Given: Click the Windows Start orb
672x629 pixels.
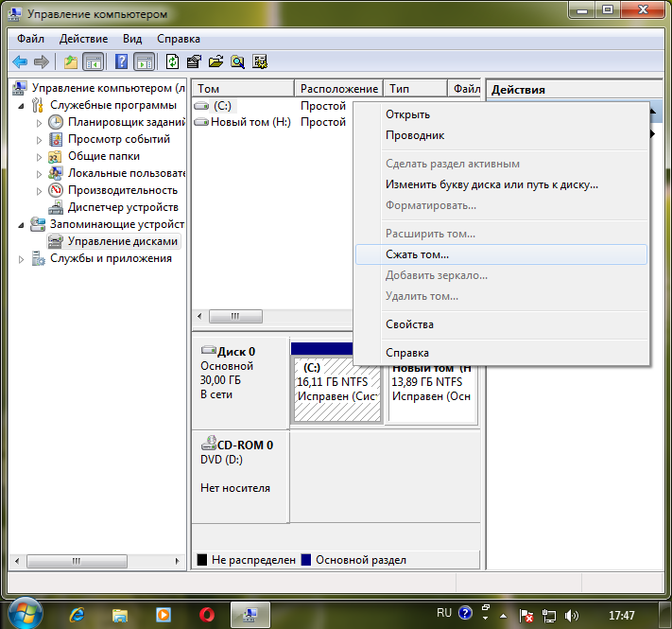Looking at the screenshot, I should [x=26, y=614].
